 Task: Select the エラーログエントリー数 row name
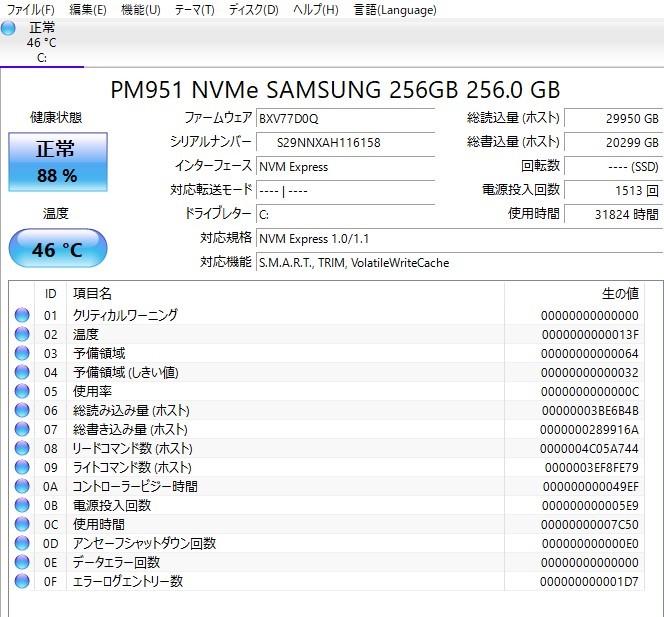[128, 581]
